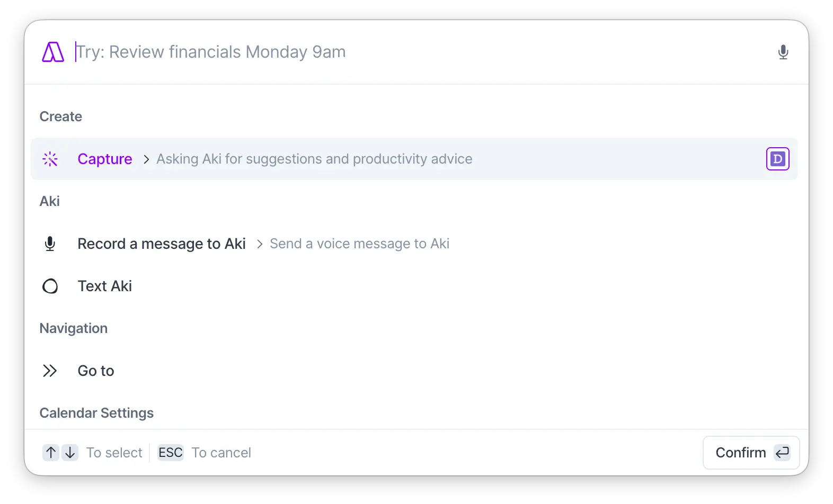The image size is (833, 504).
Task: Click the Capture sparkle icon
Action: pos(50,159)
